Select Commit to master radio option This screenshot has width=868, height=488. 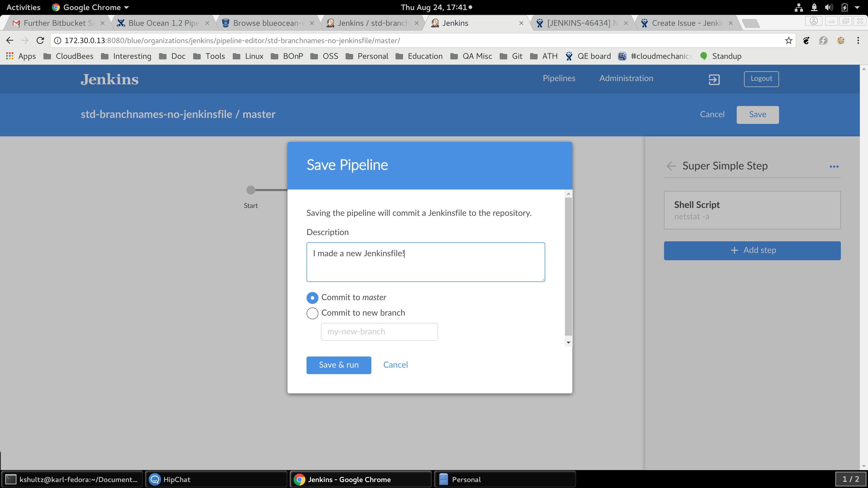click(x=312, y=298)
